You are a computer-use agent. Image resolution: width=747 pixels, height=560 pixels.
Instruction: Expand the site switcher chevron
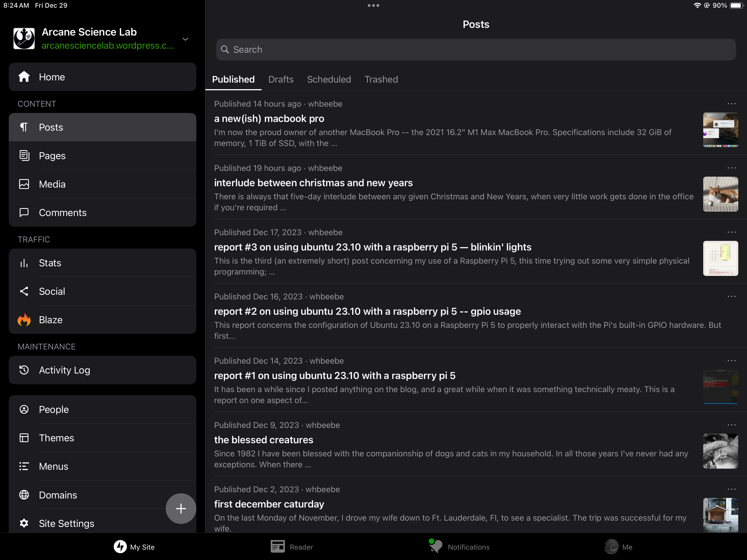pyautogui.click(x=185, y=39)
